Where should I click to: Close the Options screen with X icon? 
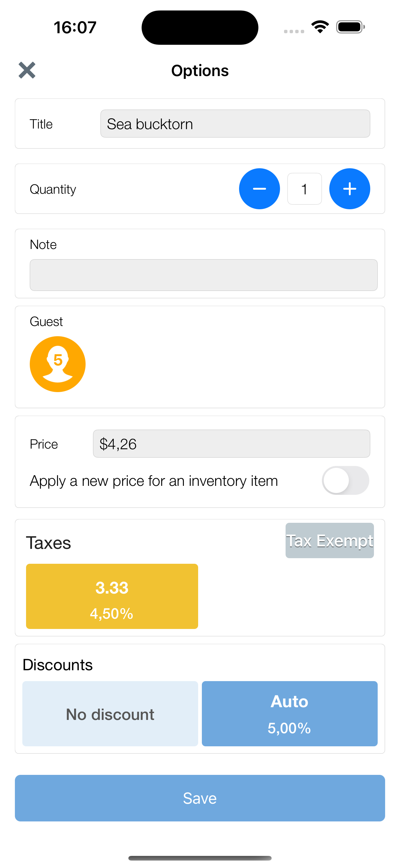click(x=27, y=70)
